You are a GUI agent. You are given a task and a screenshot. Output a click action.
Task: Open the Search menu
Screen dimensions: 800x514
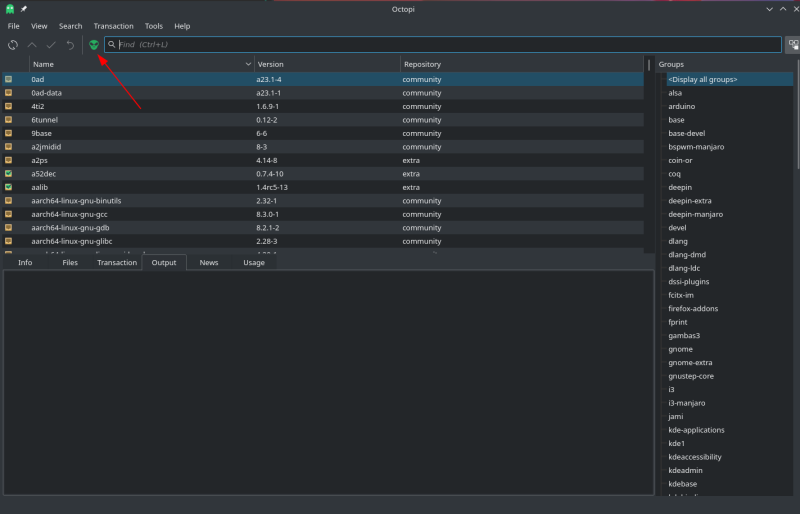(70, 26)
